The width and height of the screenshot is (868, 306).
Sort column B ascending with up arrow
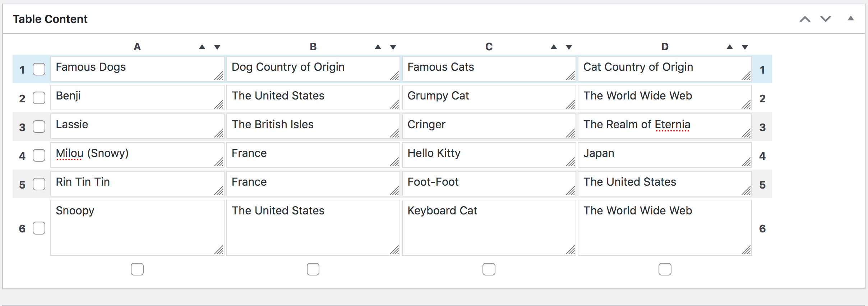point(378,47)
